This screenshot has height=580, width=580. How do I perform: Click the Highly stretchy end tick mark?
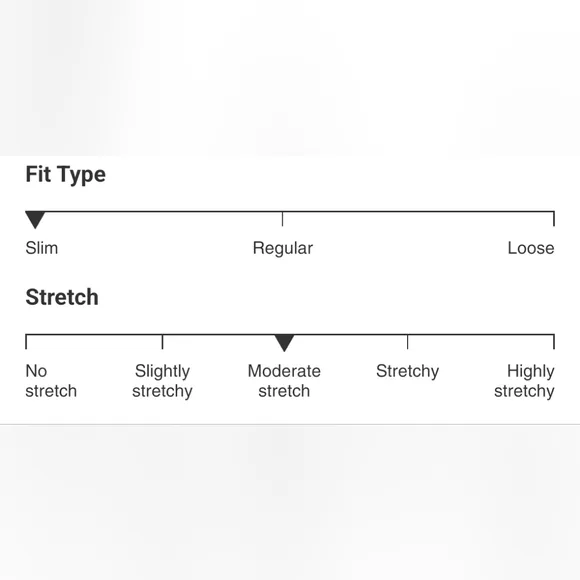554,341
